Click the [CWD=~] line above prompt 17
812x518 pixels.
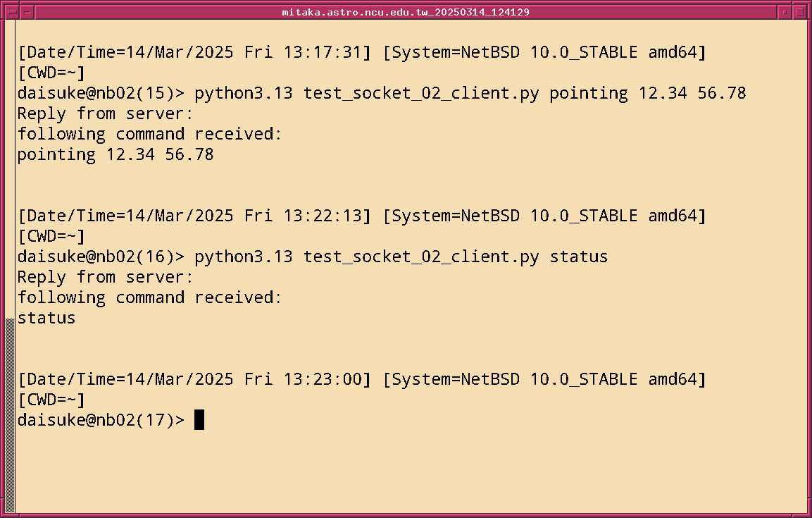pos(51,400)
